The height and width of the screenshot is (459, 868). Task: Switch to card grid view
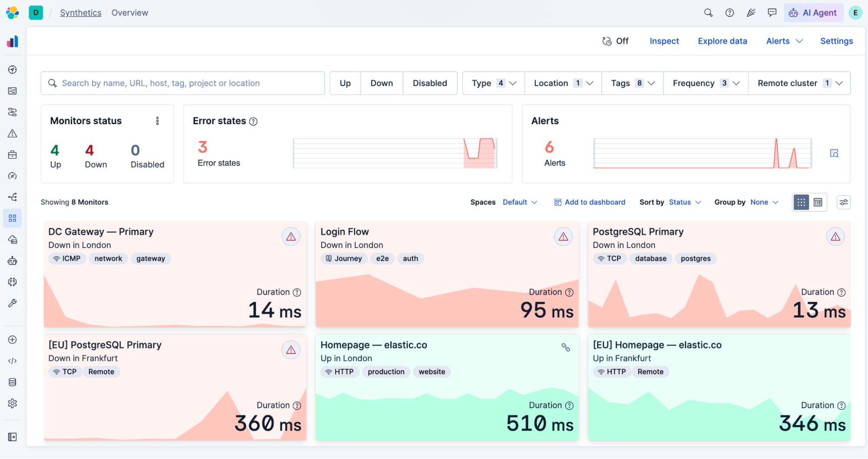801,202
